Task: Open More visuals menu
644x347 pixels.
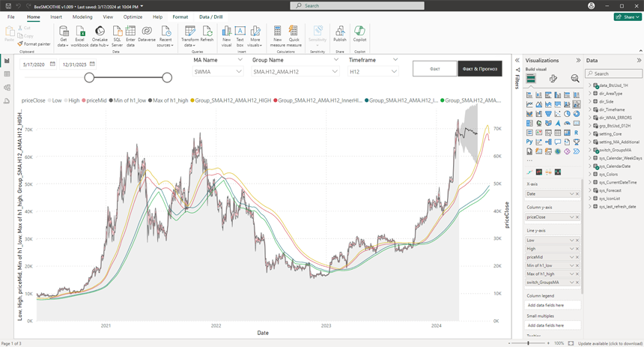Action: coord(255,36)
